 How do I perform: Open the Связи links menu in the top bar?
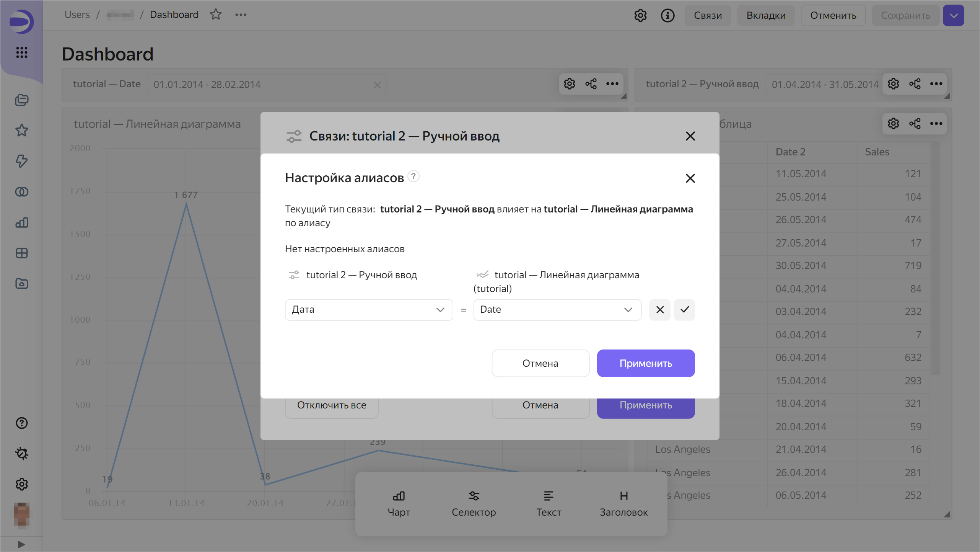point(708,15)
